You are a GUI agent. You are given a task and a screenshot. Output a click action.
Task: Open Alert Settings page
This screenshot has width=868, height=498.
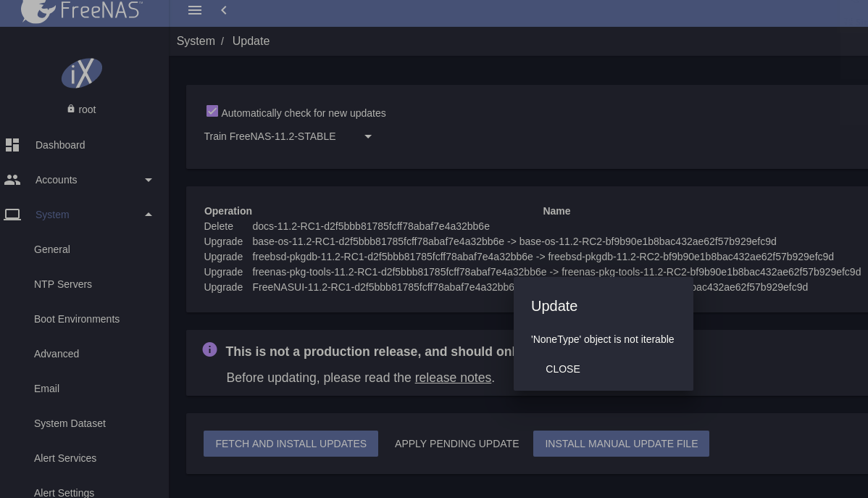(x=64, y=492)
